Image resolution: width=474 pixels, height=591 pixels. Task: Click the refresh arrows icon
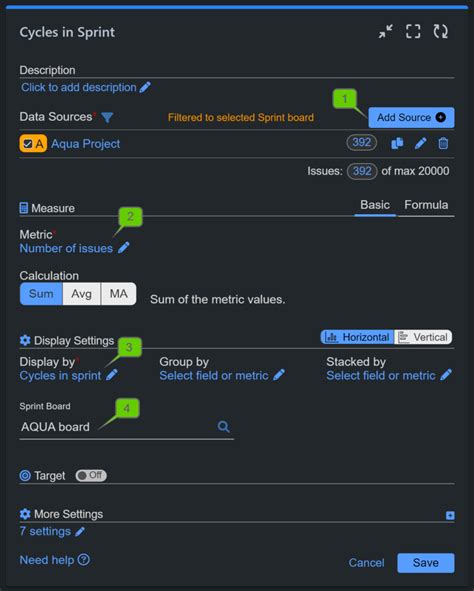[440, 32]
